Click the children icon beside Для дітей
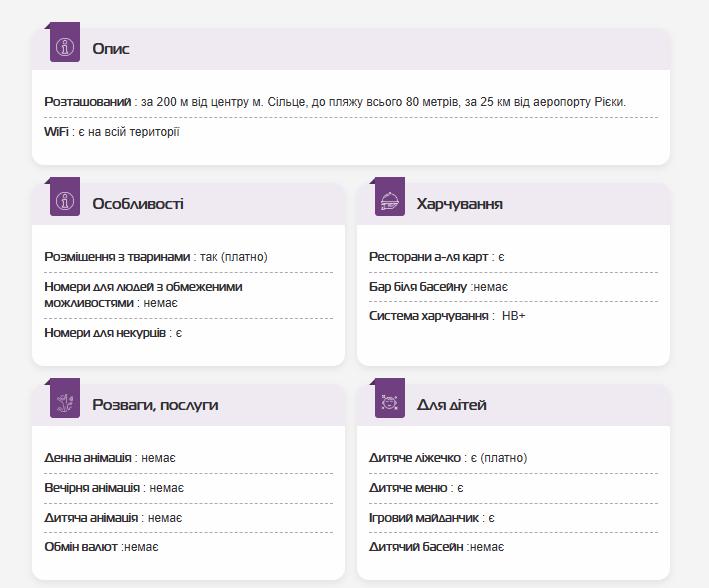The width and height of the screenshot is (709, 588). (x=390, y=403)
